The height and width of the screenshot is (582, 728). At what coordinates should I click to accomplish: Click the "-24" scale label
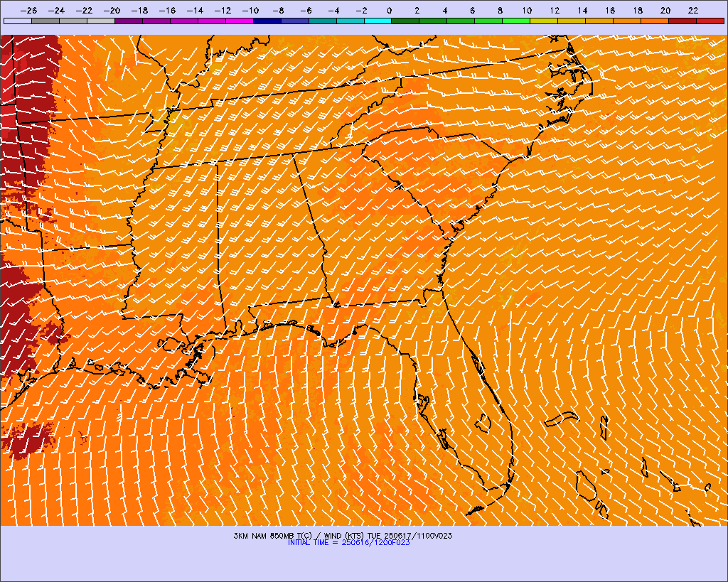coord(56,10)
